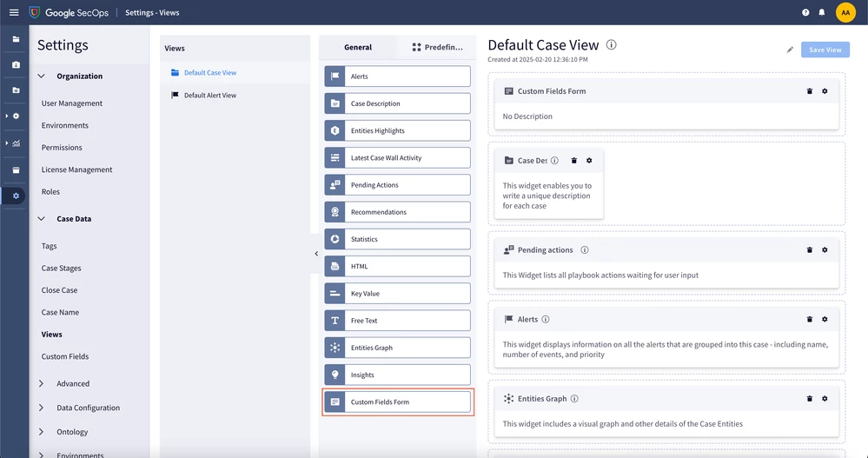Screen dimensions: 868x458
Task: Expand the upper gear submenu arrow in left rail
Action: (7, 116)
